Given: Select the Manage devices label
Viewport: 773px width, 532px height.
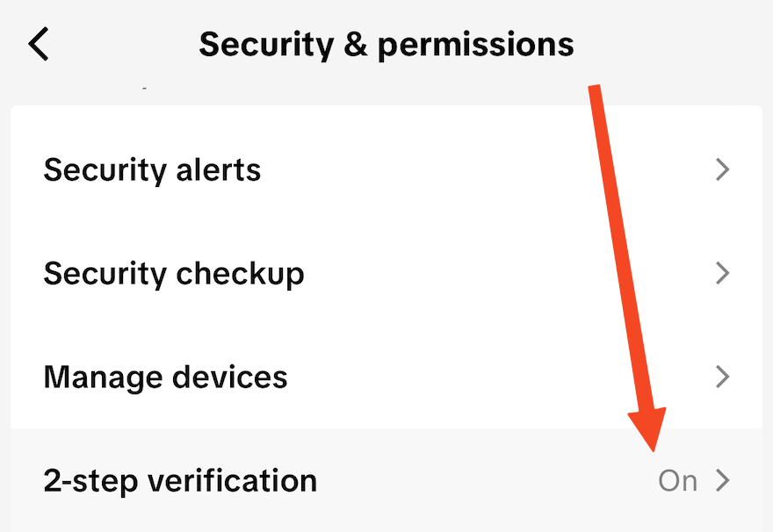Looking at the screenshot, I should click(165, 377).
